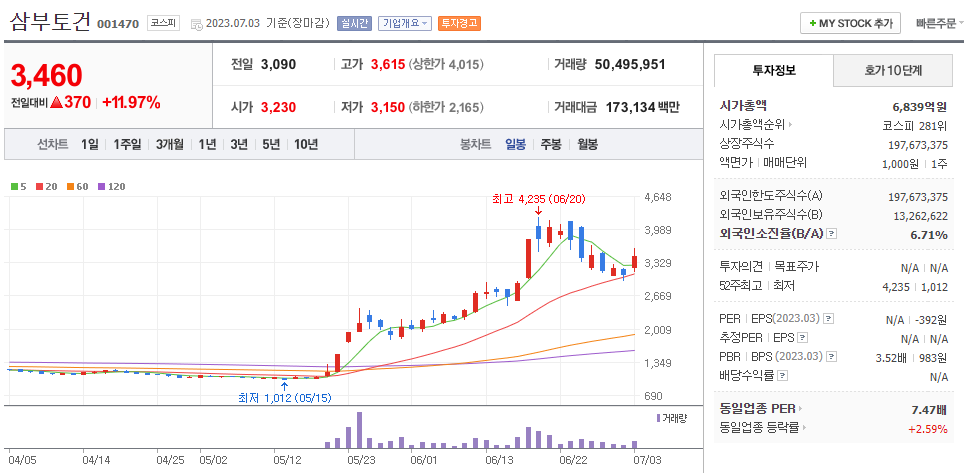Image resolution: width=971 pixels, height=473 pixels.
Task: Click the current price 3,460
Action: tap(46, 76)
